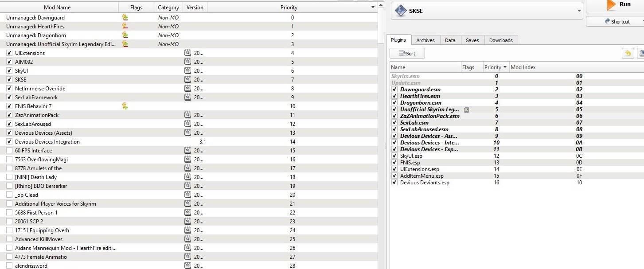Check the Advanced KillMoves mod
Image resolution: width=644 pixels, height=269 pixels.
9,239
